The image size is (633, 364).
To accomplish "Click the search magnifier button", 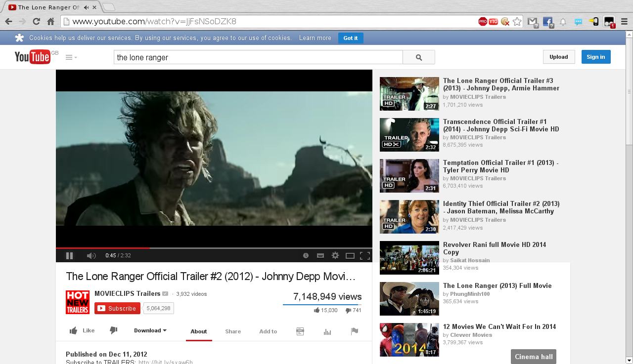I will [x=419, y=57].
